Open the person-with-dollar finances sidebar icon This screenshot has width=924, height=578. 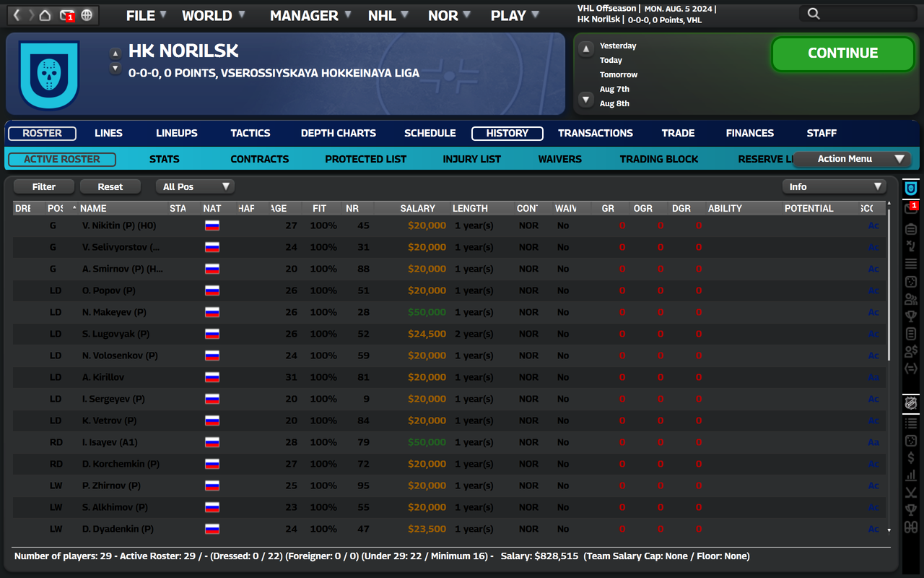pos(911,352)
